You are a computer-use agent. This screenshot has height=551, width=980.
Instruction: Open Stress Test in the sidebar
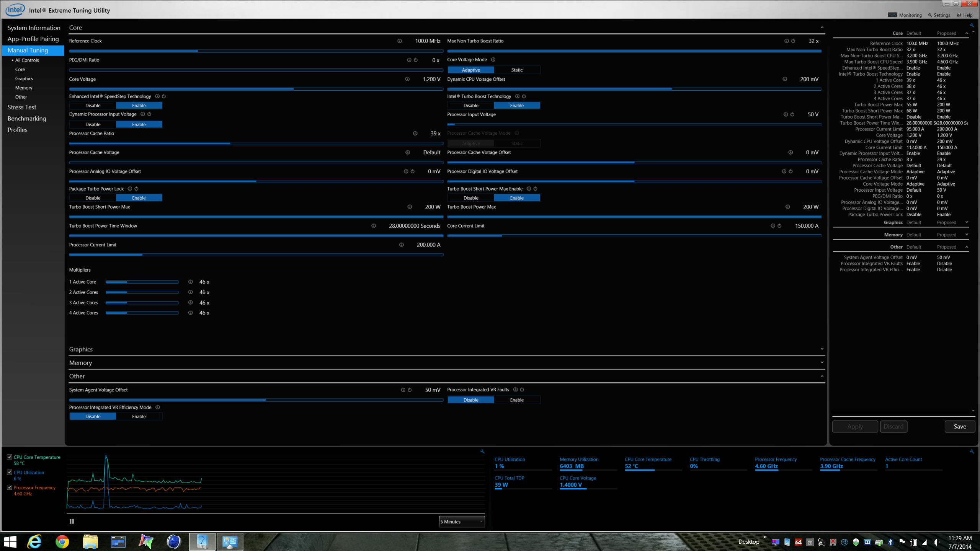(x=22, y=108)
